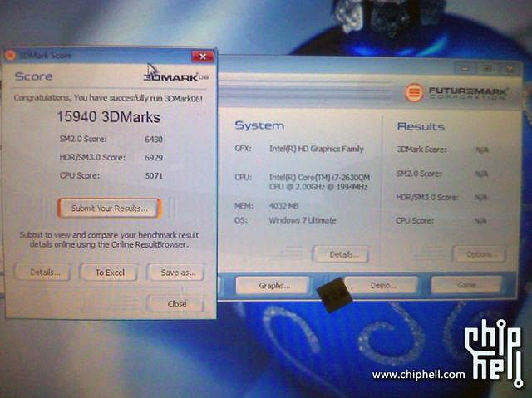Open Details in the 3DMark Score dialog
Viewport: 532px width, 398px height.
[x=43, y=273]
